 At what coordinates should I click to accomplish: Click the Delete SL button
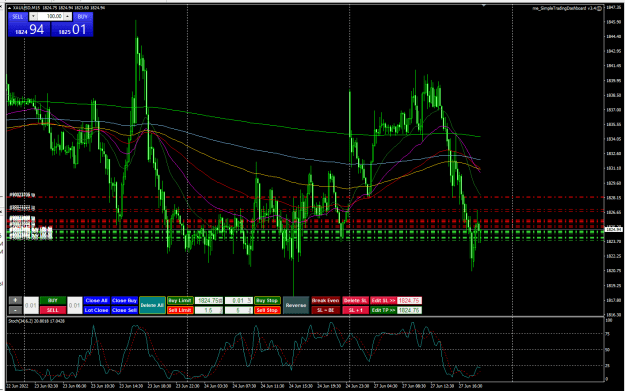click(355, 300)
